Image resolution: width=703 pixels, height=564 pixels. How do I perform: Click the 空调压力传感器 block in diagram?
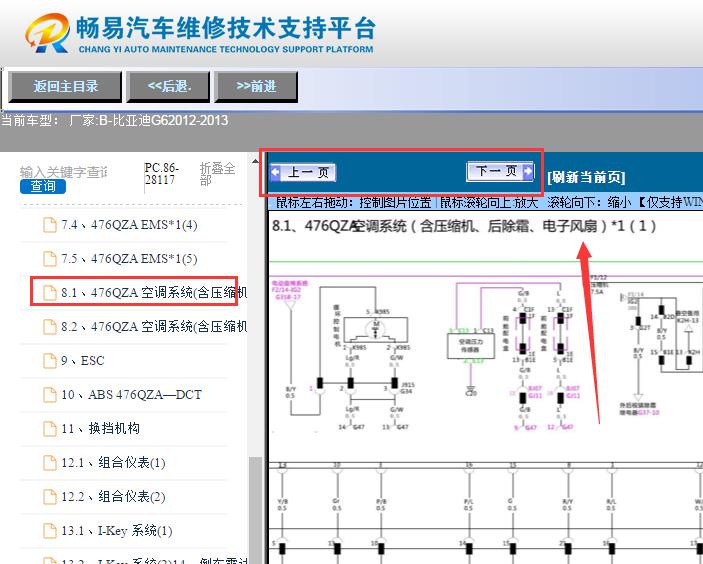(471, 346)
